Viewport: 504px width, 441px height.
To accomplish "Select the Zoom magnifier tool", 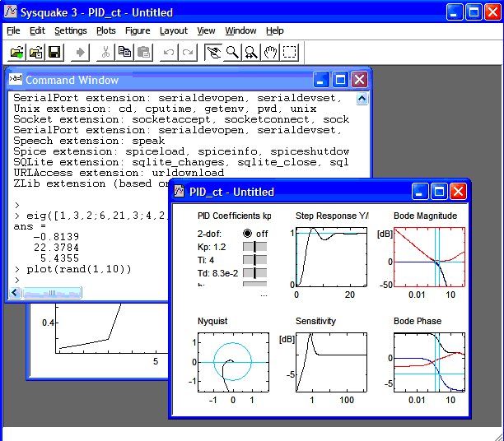I will [232, 53].
